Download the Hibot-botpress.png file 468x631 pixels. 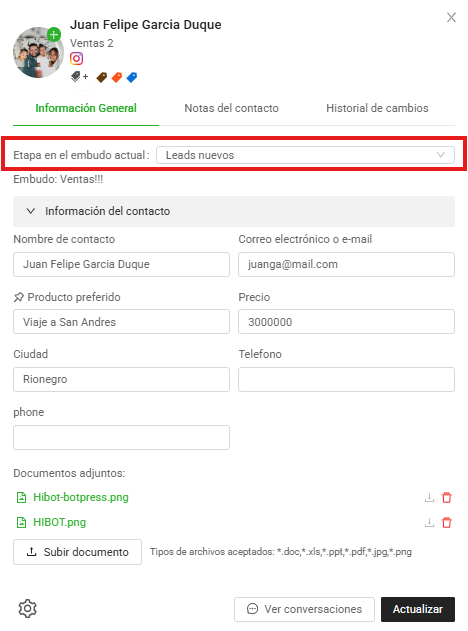coord(429,498)
